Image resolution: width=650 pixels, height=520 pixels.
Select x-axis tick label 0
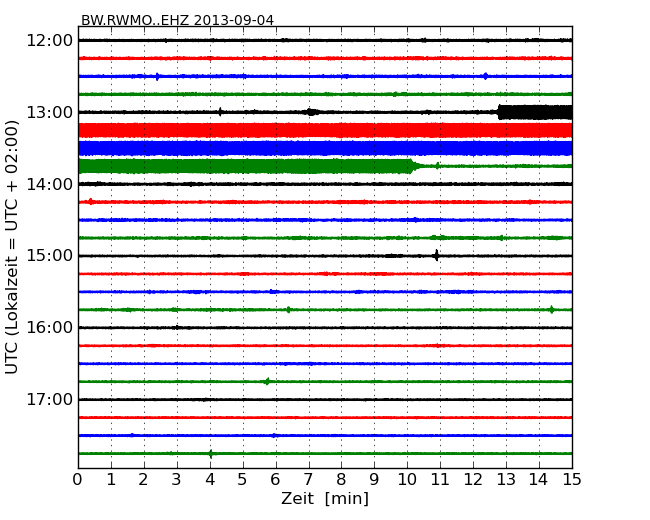pos(78,480)
